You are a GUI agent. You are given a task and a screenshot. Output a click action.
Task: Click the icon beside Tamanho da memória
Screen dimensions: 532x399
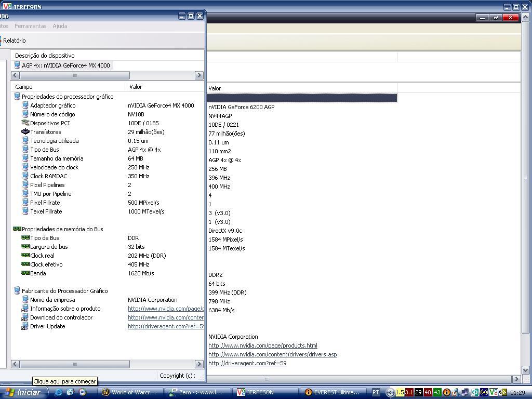click(x=25, y=158)
